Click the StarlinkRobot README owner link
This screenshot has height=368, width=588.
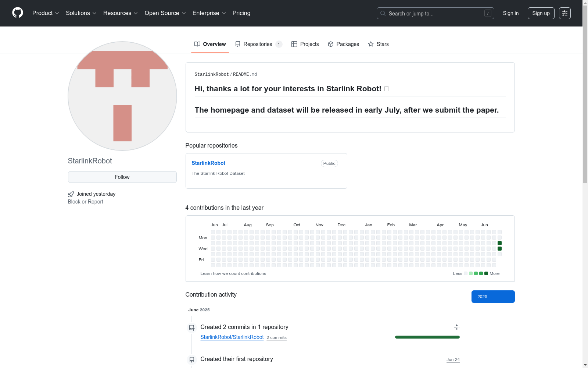212,74
